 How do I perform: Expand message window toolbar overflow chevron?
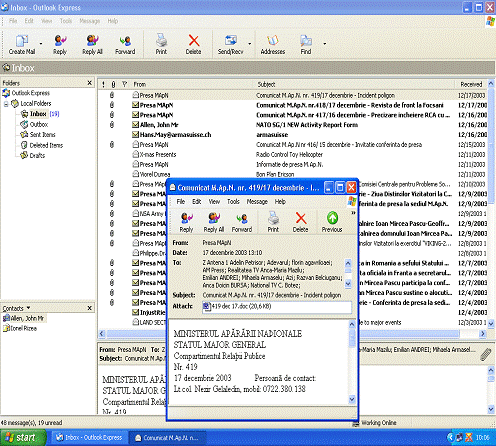pos(353,213)
